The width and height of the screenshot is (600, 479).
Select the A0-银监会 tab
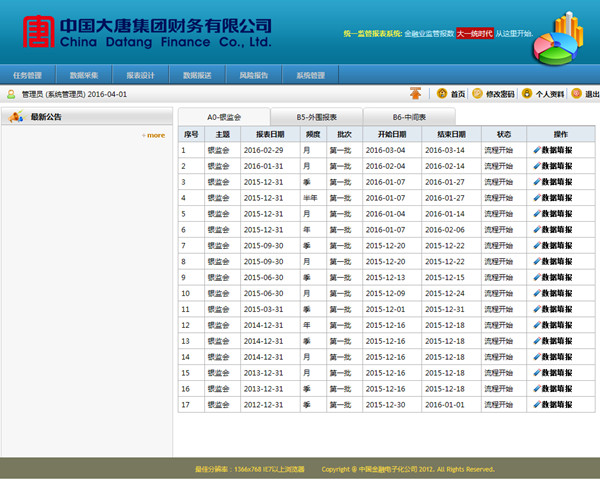[223, 117]
